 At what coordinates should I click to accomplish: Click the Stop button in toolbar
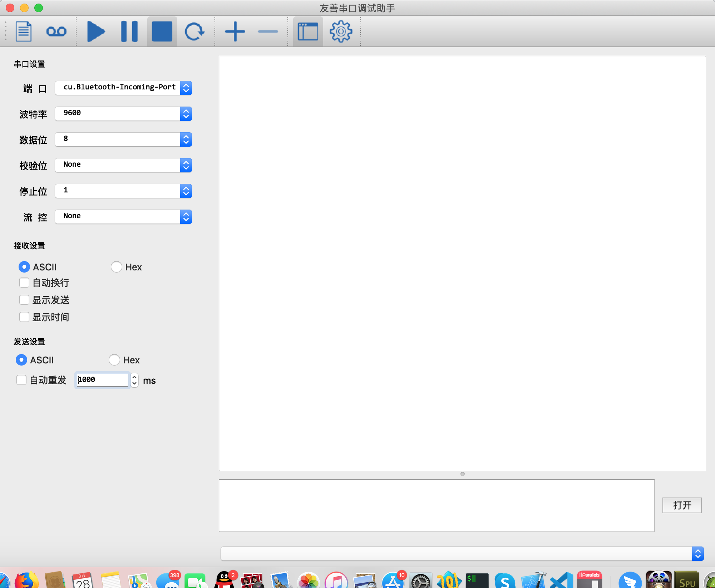[x=162, y=31]
